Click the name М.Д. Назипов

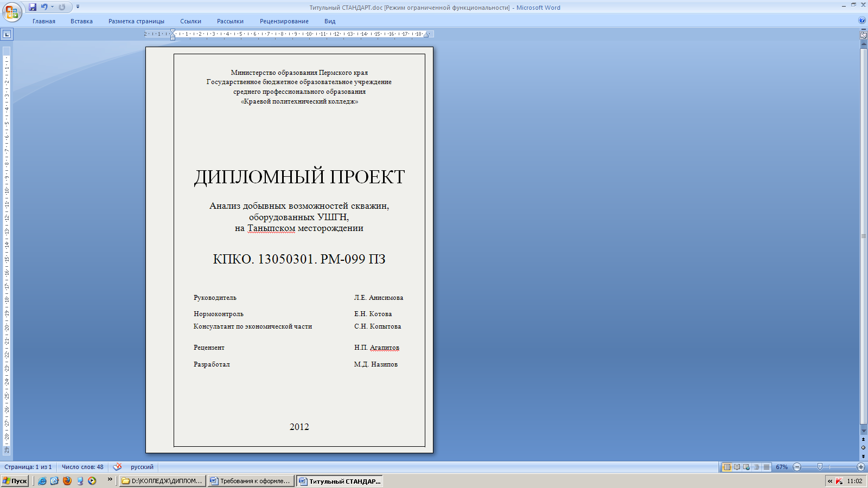tap(376, 364)
